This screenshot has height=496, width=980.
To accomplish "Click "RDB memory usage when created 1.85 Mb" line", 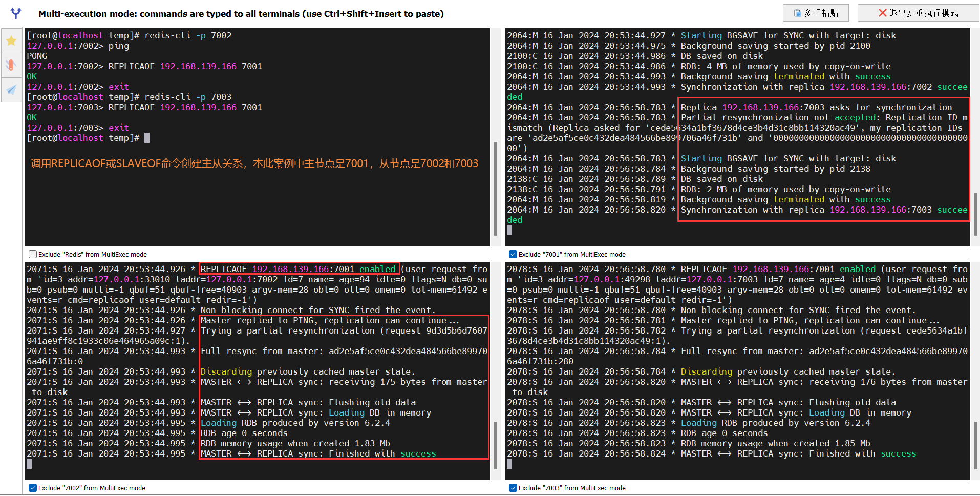I will [x=775, y=443].
